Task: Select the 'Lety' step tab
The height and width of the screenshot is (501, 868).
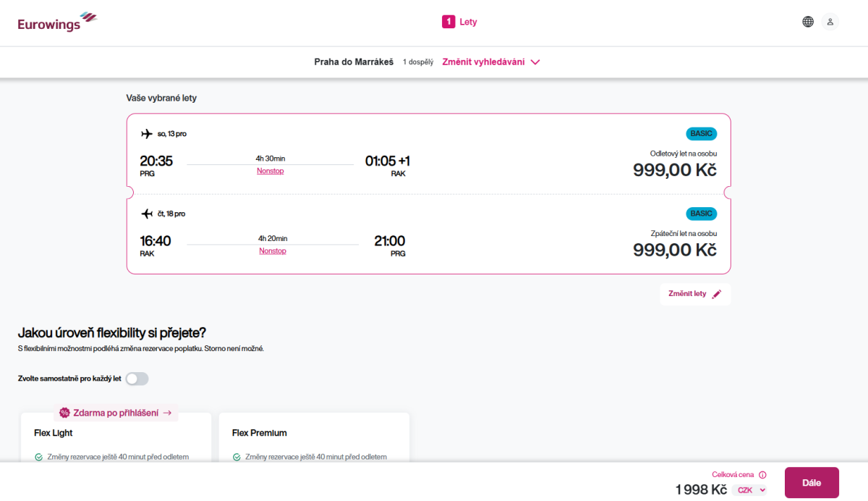Action: pyautogui.click(x=468, y=22)
